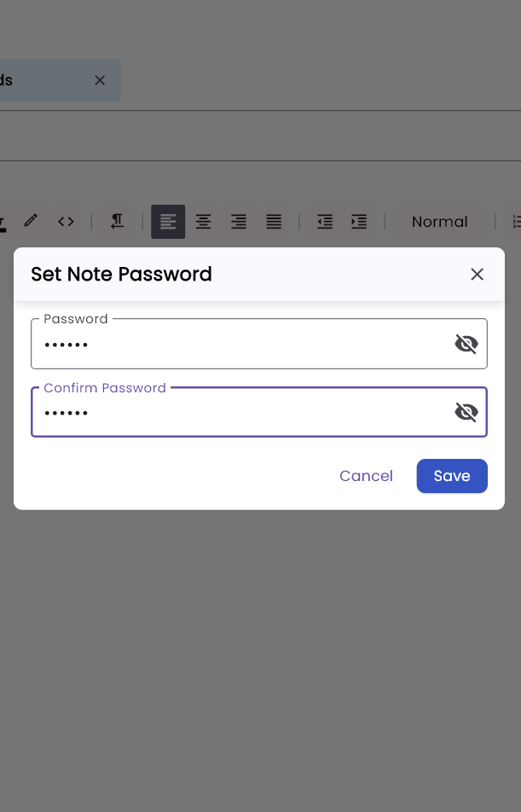Close the open note tab
Screen dimensions: 521x812
(100, 80)
